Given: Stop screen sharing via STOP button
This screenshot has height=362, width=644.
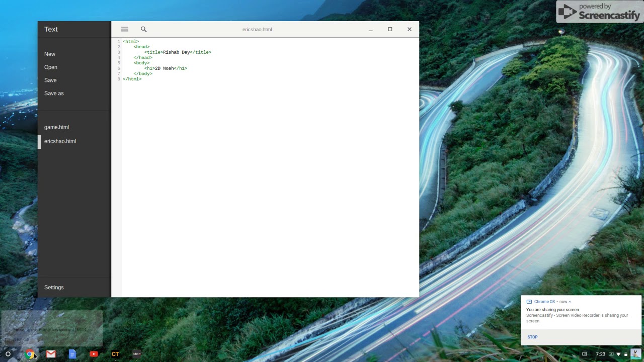Looking at the screenshot, I should [x=533, y=337].
